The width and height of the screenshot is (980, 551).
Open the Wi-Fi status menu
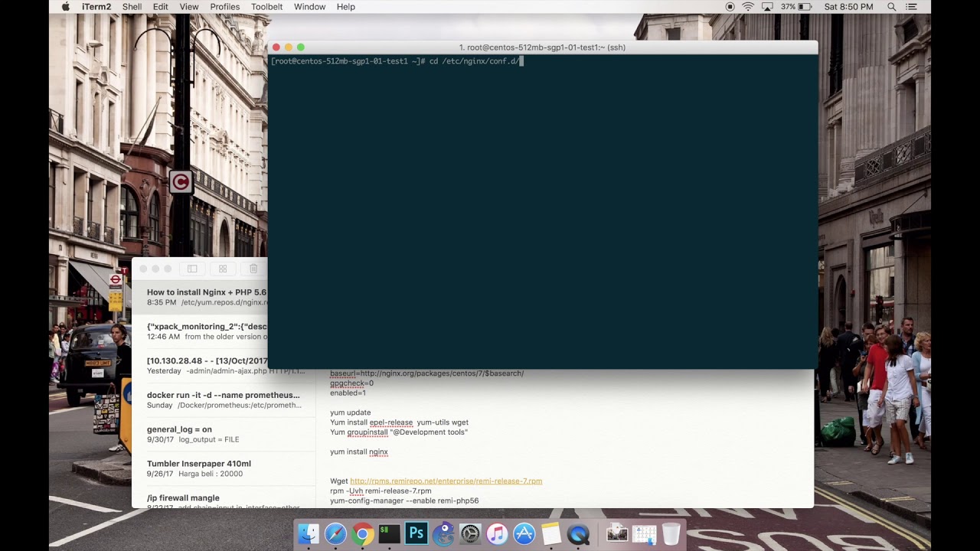[748, 7]
